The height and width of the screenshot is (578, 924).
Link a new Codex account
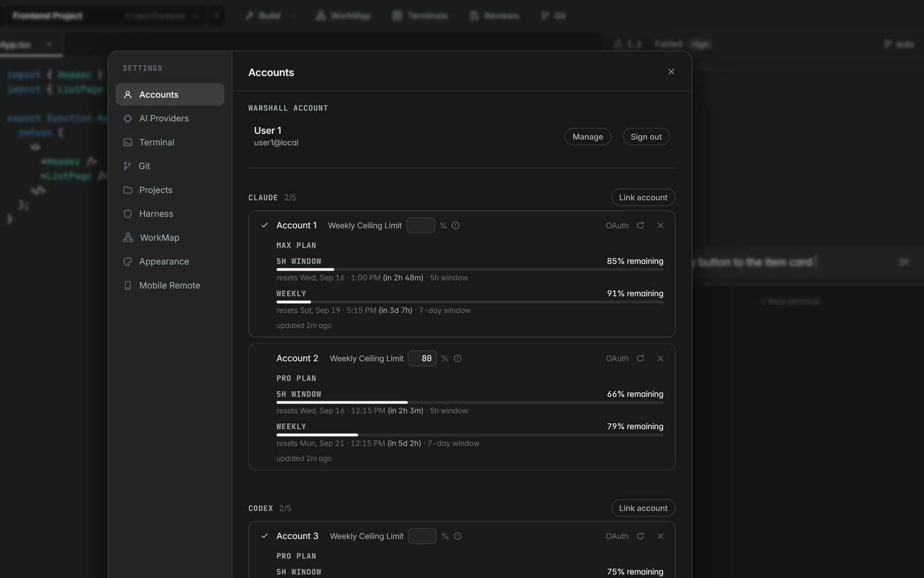tap(643, 508)
